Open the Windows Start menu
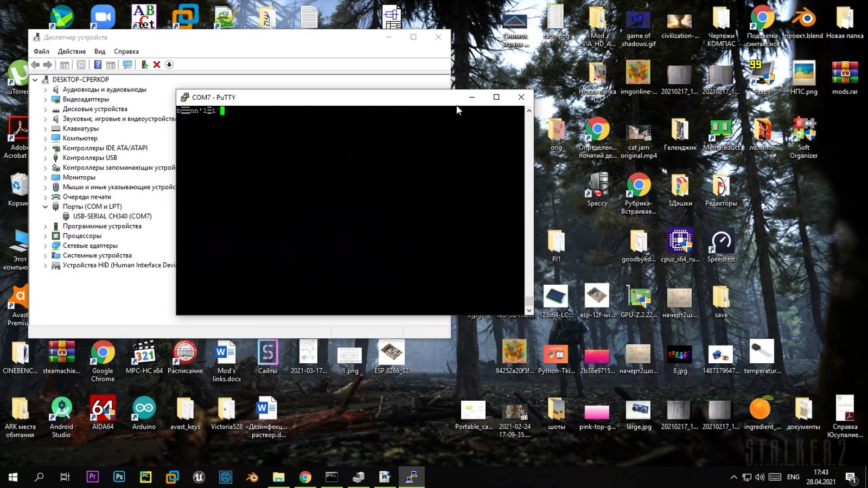This screenshot has height=488, width=868. pos(13,477)
